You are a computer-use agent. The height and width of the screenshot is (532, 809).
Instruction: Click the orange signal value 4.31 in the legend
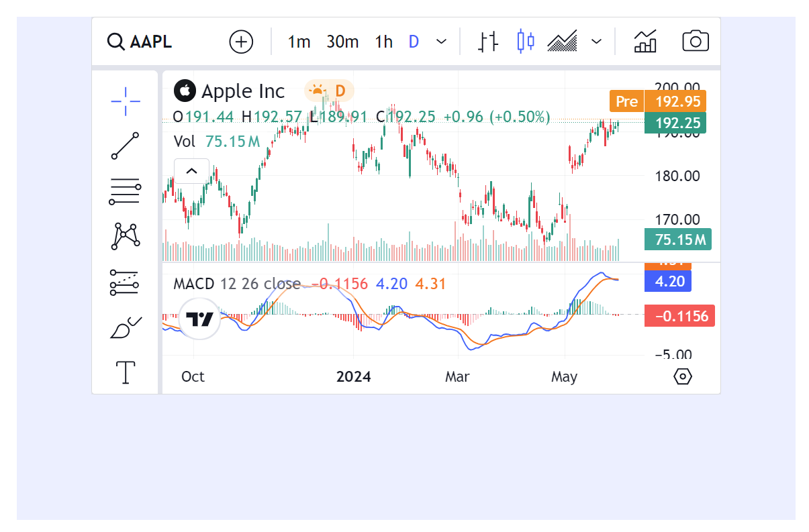pyautogui.click(x=430, y=284)
